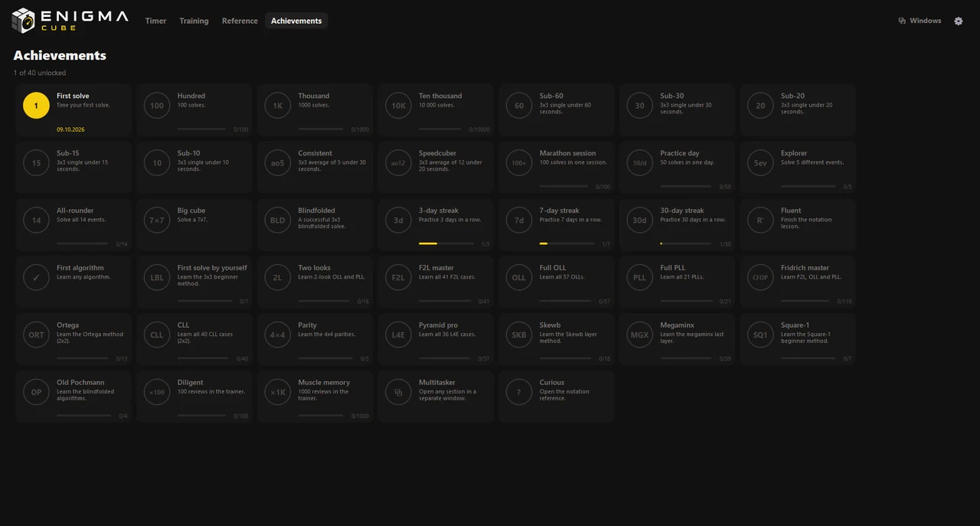This screenshot has height=526, width=980.
Task: Open the Reference tab
Action: (240, 21)
